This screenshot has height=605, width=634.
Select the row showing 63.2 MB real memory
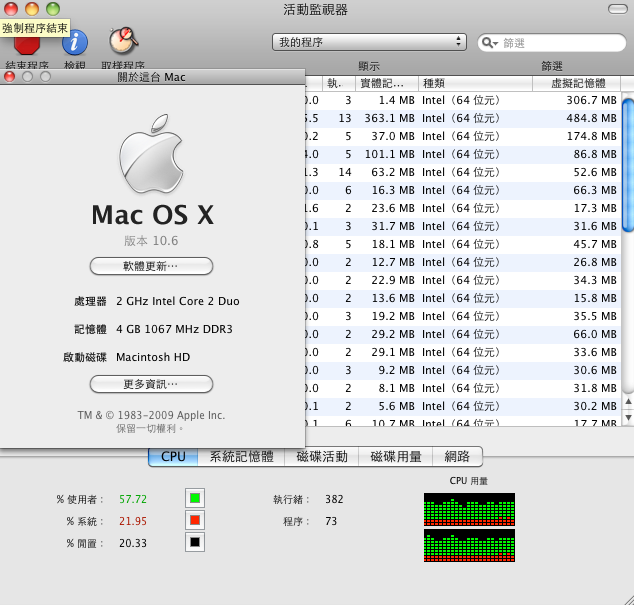pos(463,172)
